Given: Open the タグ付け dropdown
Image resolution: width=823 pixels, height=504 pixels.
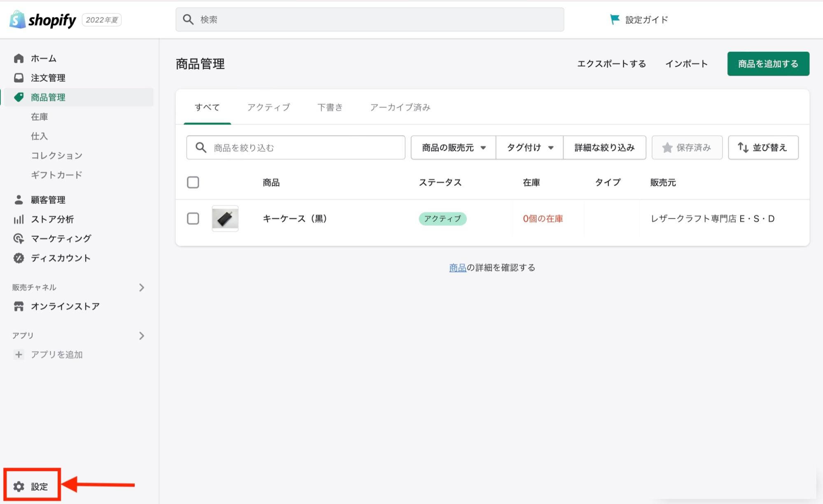Looking at the screenshot, I should (529, 147).
